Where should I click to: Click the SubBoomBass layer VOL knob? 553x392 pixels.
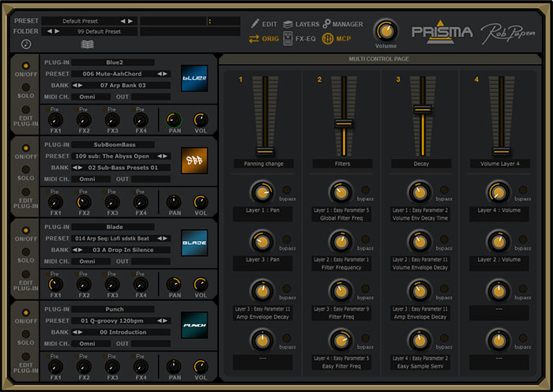(201, 202)
